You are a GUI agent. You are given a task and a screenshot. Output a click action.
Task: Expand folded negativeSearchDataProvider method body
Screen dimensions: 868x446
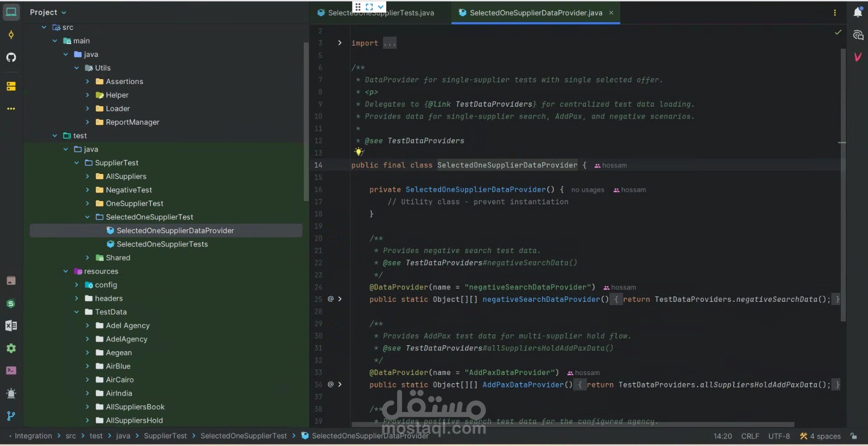point(340,299)
